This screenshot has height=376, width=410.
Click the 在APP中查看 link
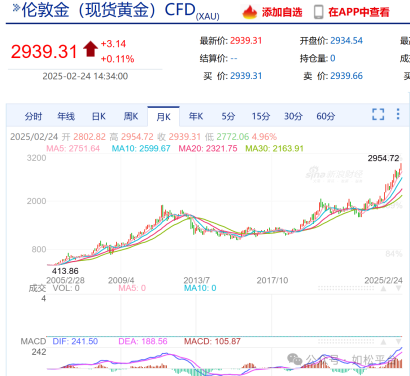pos(359,12)
